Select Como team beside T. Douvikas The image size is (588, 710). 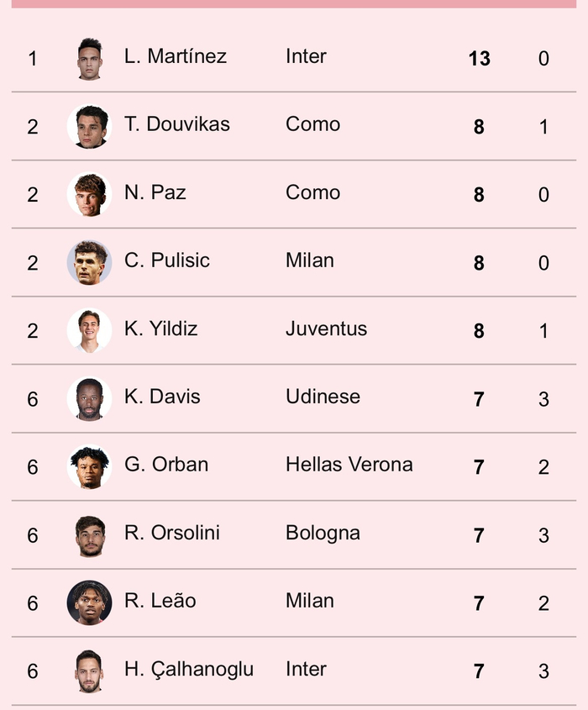[x=312, y=124]
